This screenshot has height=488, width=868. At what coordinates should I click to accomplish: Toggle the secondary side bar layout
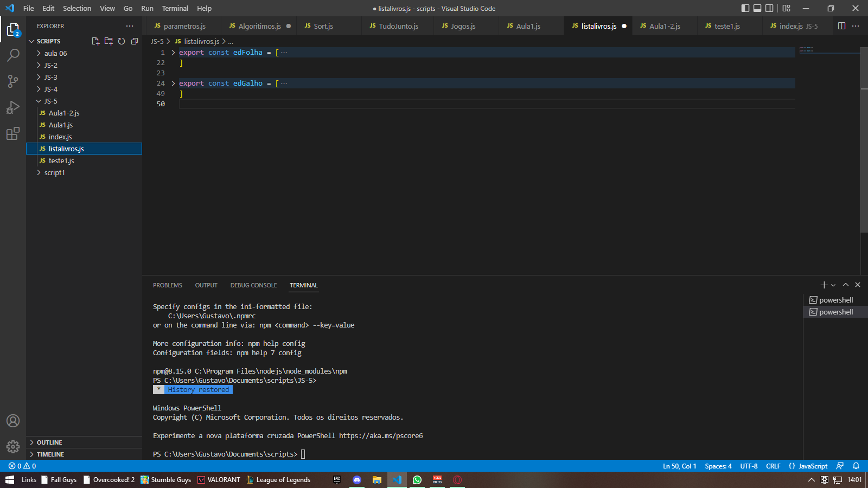(x=769, y=8)
